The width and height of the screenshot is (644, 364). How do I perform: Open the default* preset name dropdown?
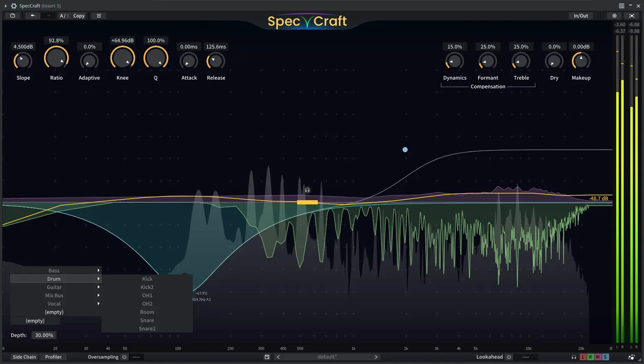click(x=327, y=357)
